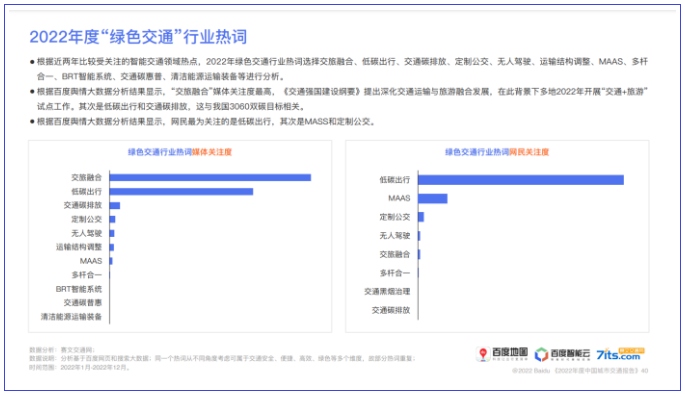This screenshot has width=685, height=397.
Task: Click the 媒体关注度 chart title
Action: pos(180,152)
